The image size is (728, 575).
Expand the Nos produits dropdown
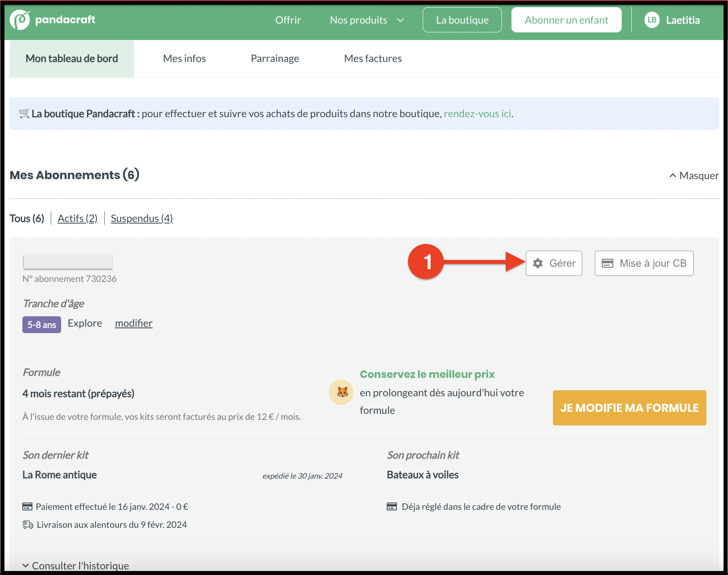(x=367, y=20)
